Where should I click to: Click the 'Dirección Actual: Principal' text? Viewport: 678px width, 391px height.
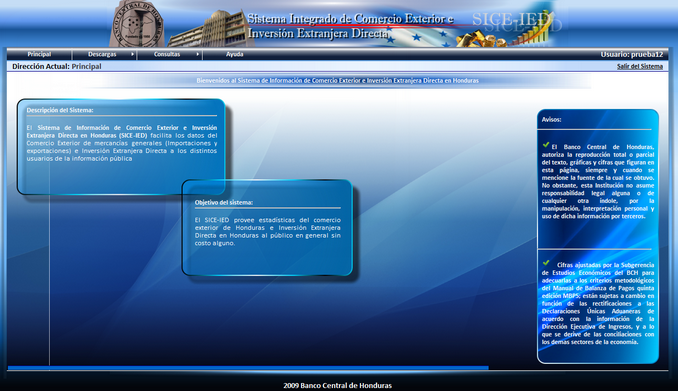pos(57,66)
